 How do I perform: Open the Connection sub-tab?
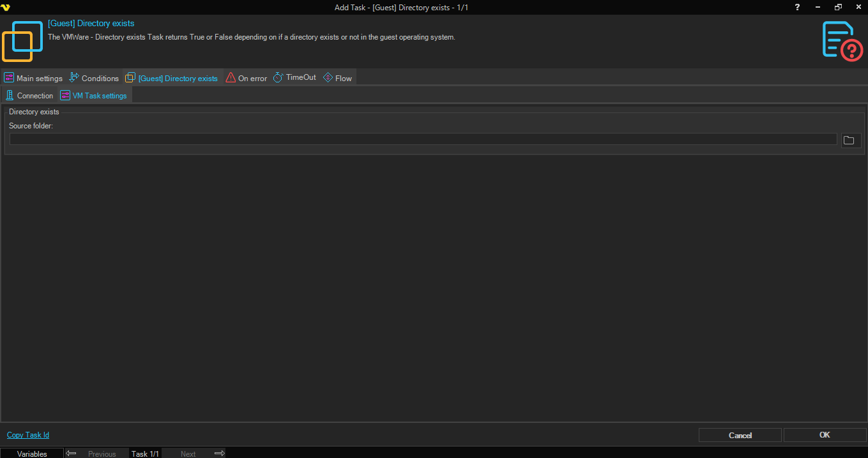[x=29, y=96]
